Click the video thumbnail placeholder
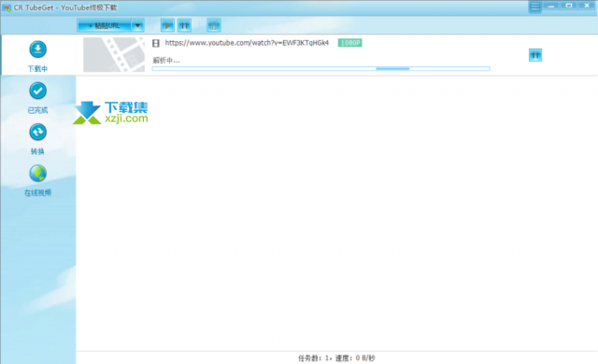Image resolution: width=598 pixels, height=364 pixels. [114, 55]
